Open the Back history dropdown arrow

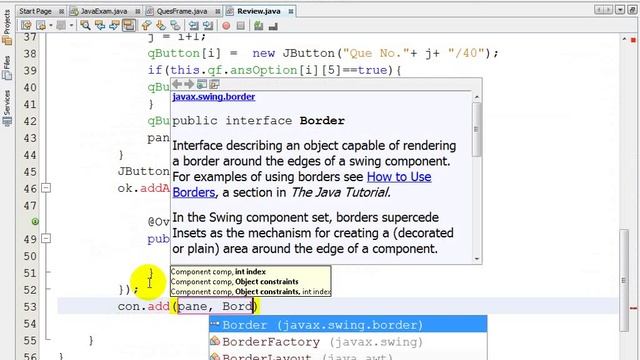pos(51,26)
